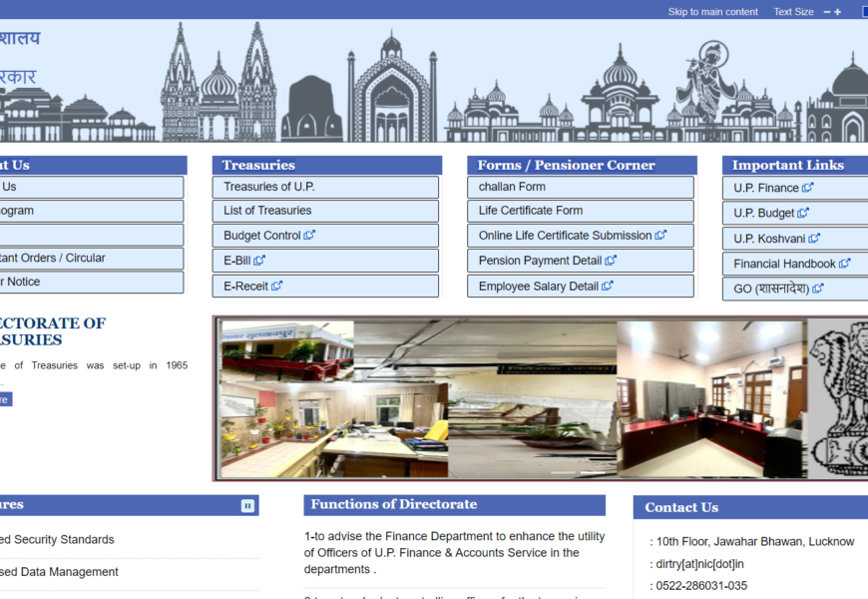Increase text size with the plus icon
The width and height of the screenshot is (868, 599).
838,12
